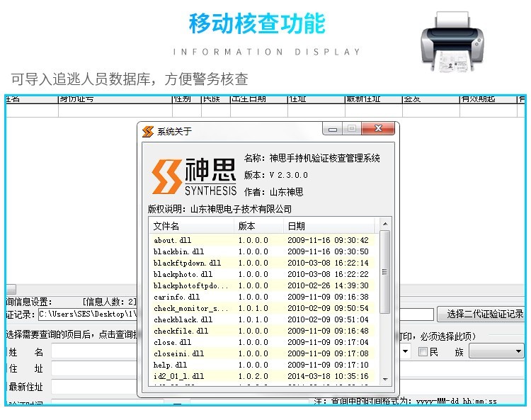Screen dimensions: 531x420
Task: Sort file list by 日期 column
Action: coord(329,226)
